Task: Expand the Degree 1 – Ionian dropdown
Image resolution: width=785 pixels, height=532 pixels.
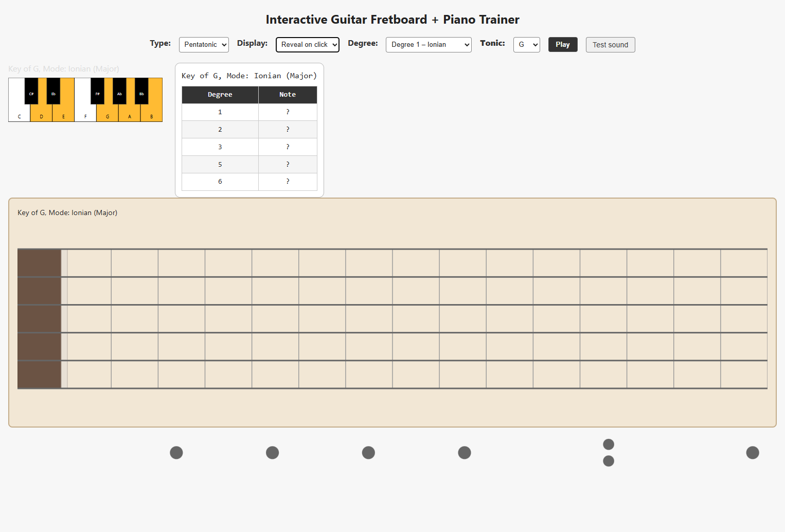Action: click(x=429, y=45)
